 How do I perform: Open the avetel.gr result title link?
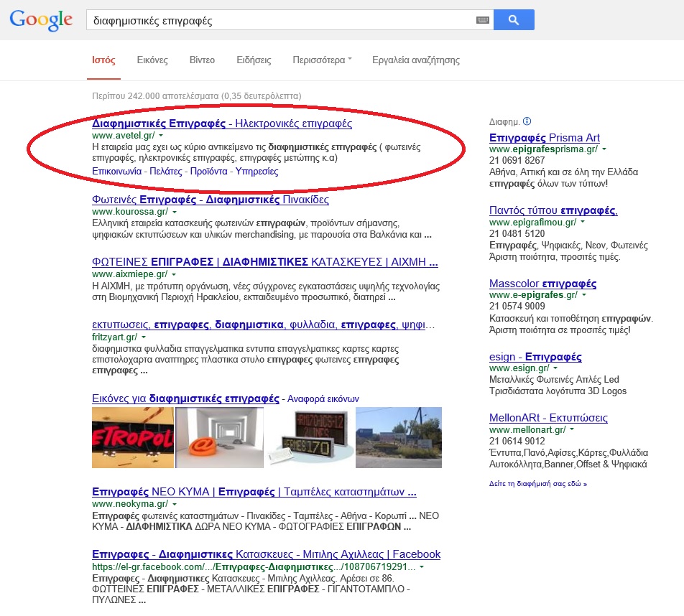coord(221,123)
